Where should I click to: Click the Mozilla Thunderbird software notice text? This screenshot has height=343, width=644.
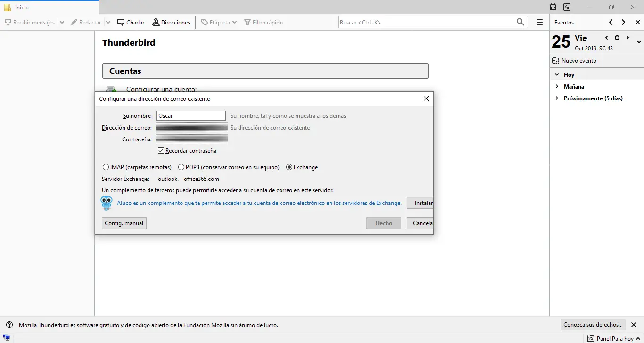(x=149, y=325)
